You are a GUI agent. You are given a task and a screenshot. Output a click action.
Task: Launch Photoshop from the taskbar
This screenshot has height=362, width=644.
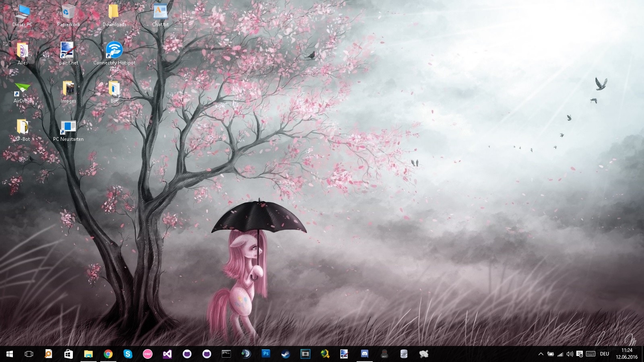266,354
